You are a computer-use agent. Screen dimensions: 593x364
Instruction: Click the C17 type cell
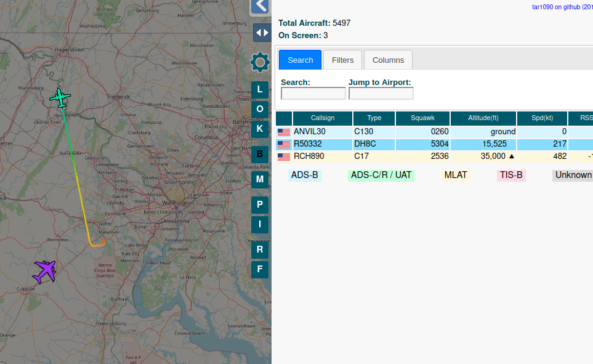tap(374, 156)
